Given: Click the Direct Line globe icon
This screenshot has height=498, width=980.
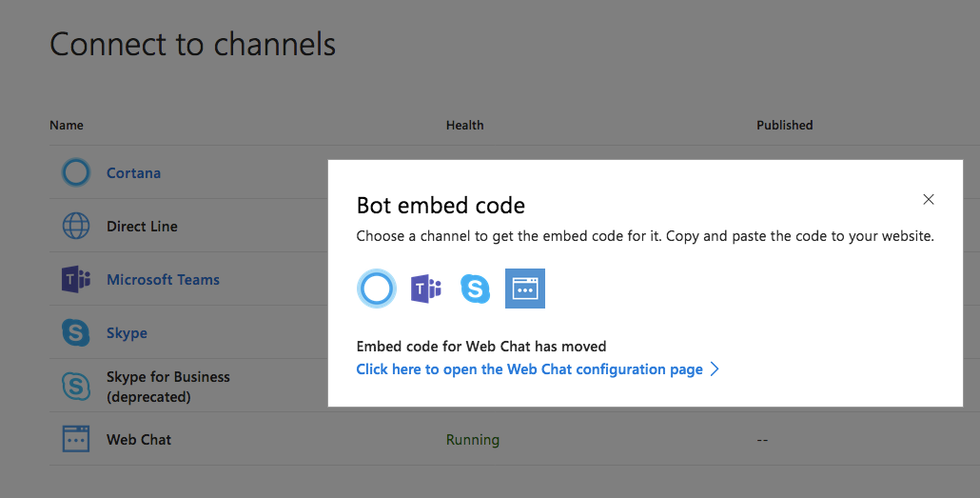Looking at the screenshot, I should pos(75,226).
